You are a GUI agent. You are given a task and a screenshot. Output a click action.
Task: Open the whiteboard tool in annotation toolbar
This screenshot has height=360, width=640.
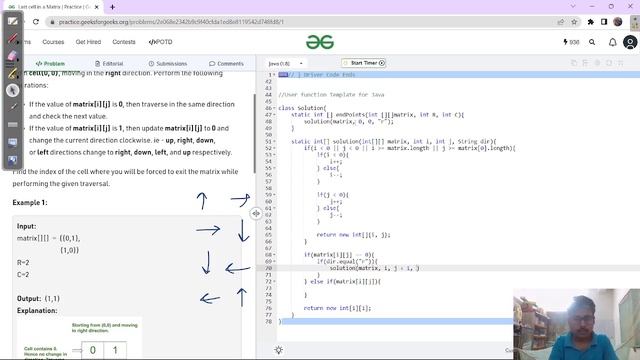[x=13, y=21]
